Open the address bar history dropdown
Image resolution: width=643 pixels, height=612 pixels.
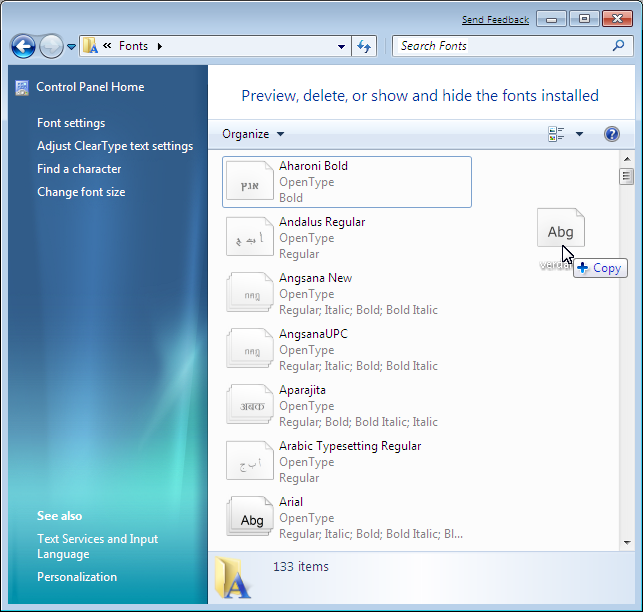pyautogui.click(x=341, y=46)
